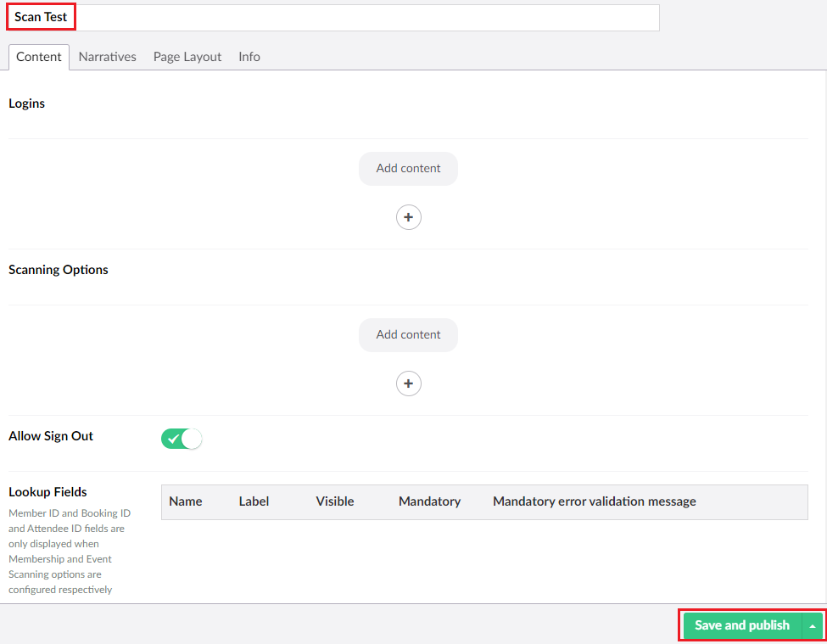Switch to the Narratives tab

[x=107, y=57]
